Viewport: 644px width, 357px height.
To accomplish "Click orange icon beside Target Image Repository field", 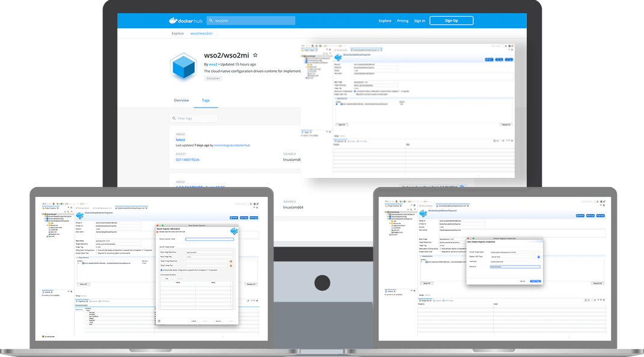I will (x=231, y=261).
